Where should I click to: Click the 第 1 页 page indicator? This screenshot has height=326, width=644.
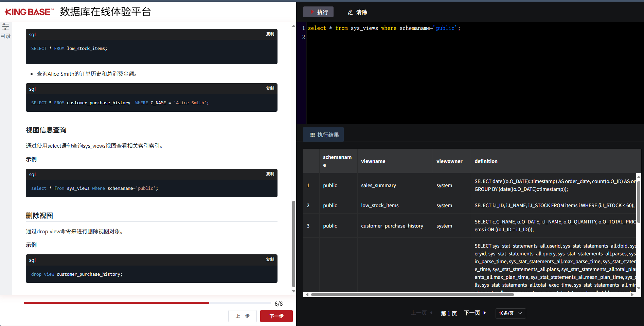[x=449, y=313]
